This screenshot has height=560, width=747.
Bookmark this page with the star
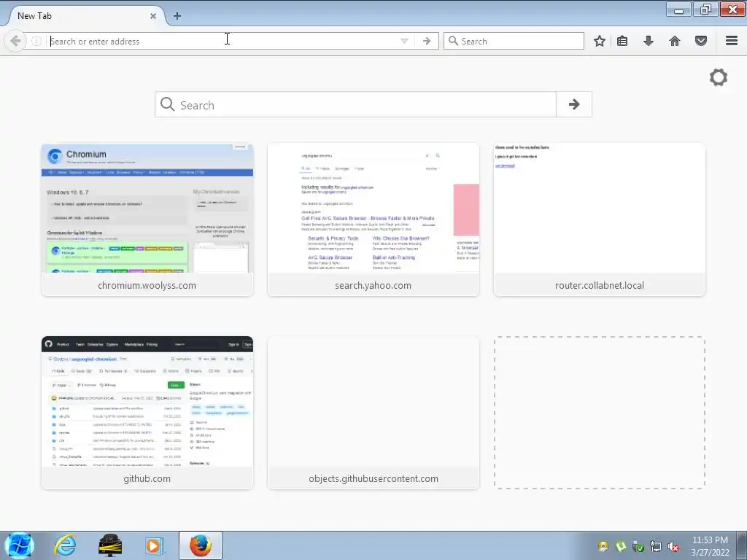(600, 41)
